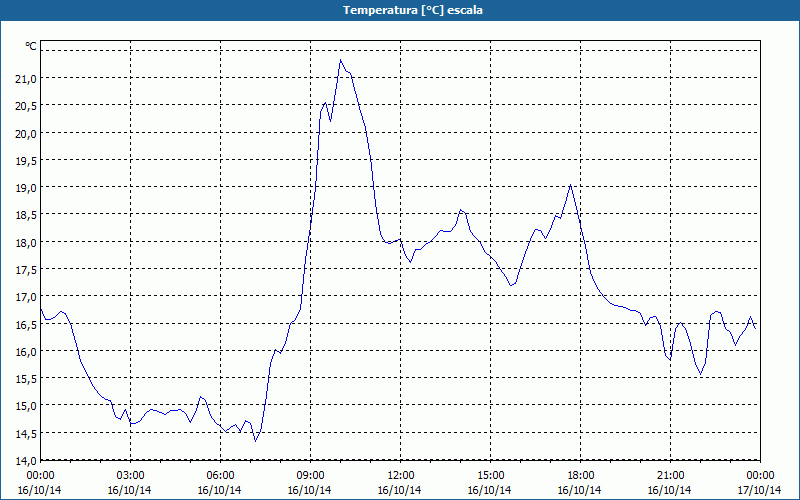Select the 16/10/14 date under 18:00

[x=580, y=490]
